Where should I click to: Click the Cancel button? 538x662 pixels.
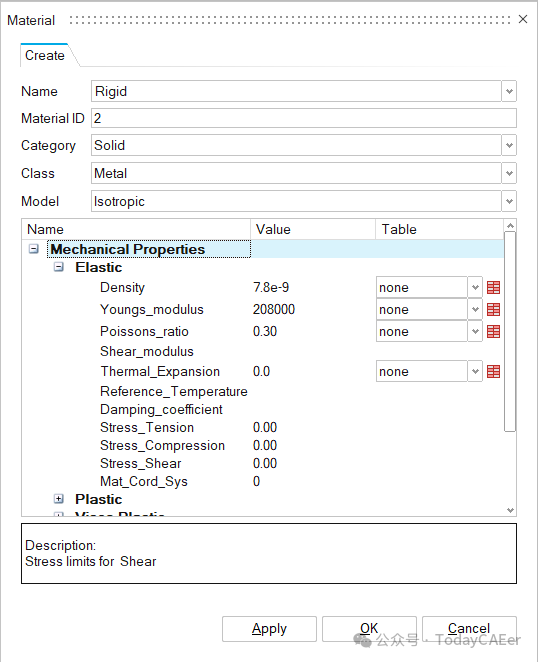click(x=469, y=629)
